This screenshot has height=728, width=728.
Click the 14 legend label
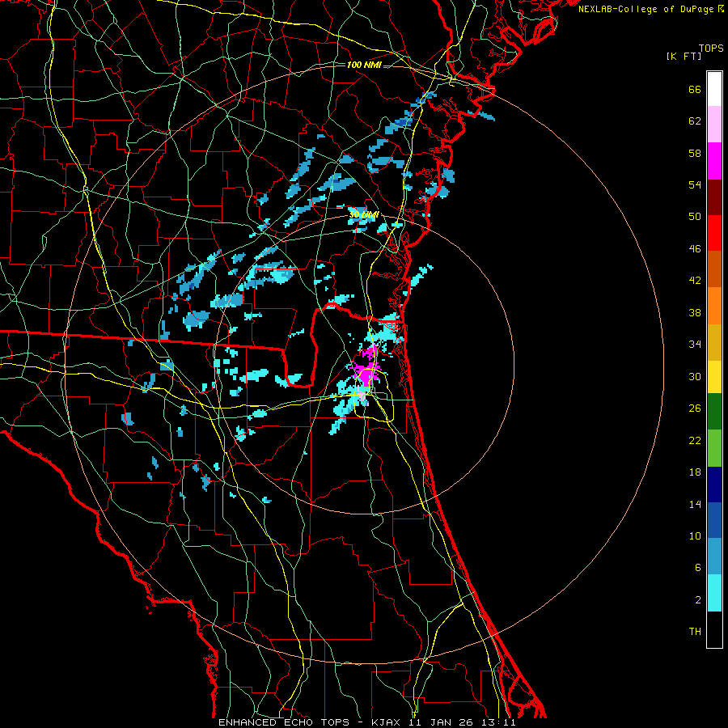(x=695, y=504)
